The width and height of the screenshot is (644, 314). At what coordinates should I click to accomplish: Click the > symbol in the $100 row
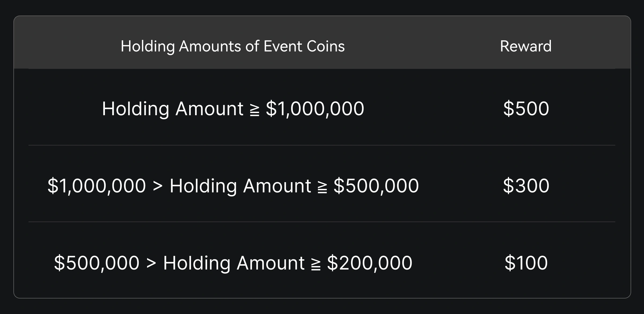tap(151, 263)
